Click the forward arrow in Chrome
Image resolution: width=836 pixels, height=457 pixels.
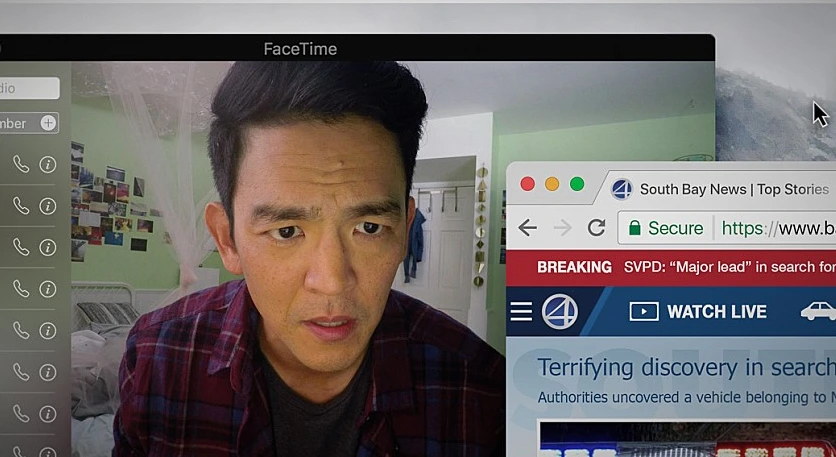tap(562, 228)
